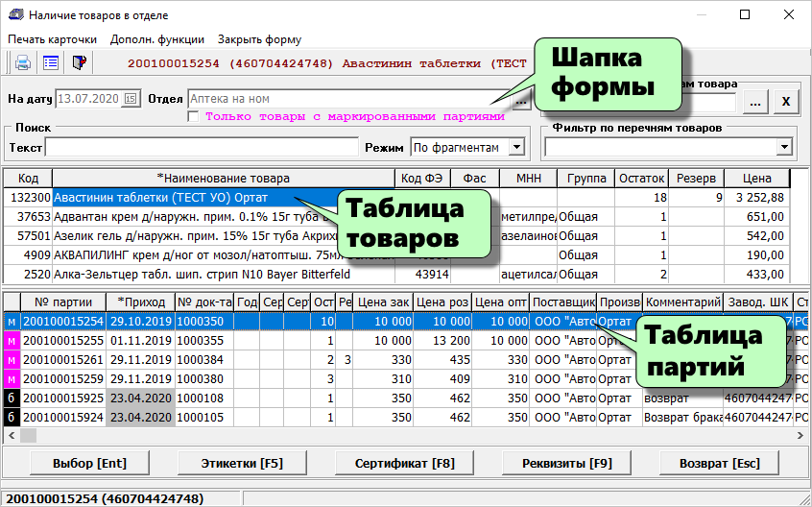This screenshot has width=812, height=507.
Task: Click the Комментарий column header
Action: click(683, 302)
